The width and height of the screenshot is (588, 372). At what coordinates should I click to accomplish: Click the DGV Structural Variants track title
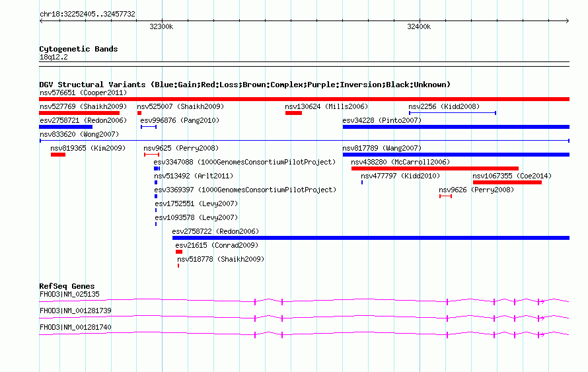(x=244, y=85)
